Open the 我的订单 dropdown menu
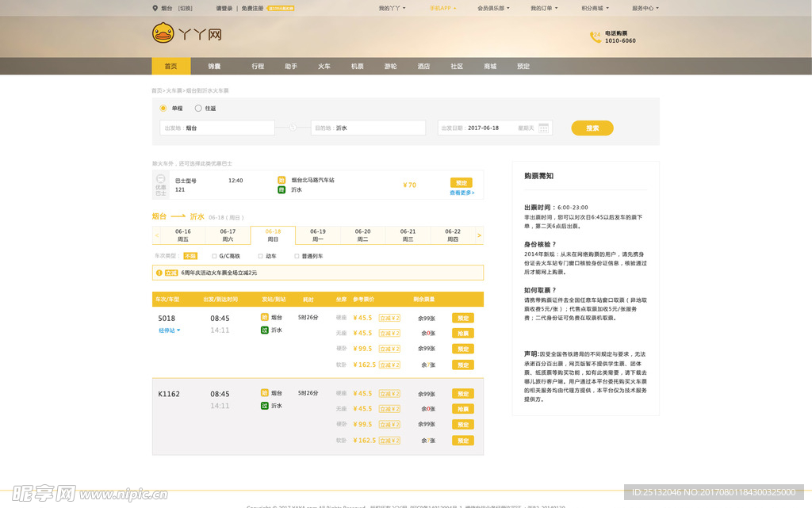Screen dimensions: 812x508 pyautogui.click(x=543, y=8)
